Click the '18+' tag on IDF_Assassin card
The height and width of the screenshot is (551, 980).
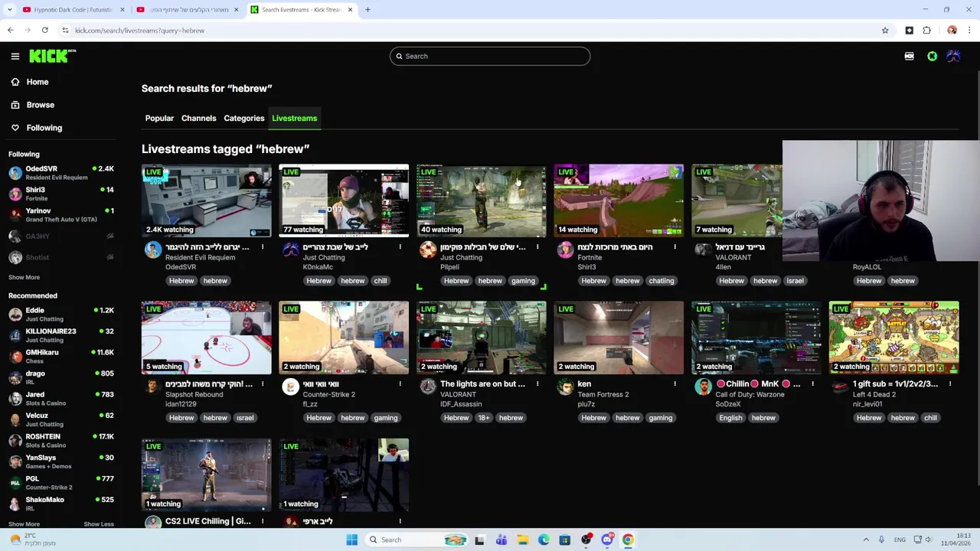(483, 418)
